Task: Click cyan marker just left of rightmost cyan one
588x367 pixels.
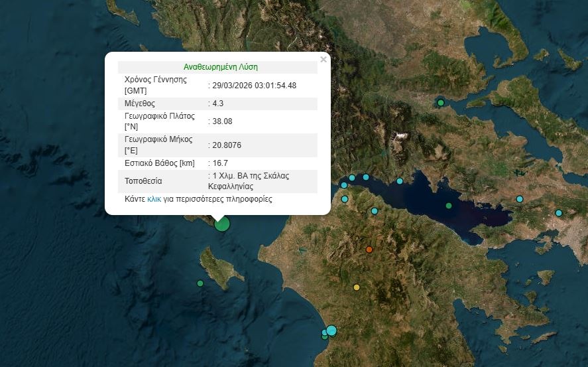Action: click(x=520, y=199)
